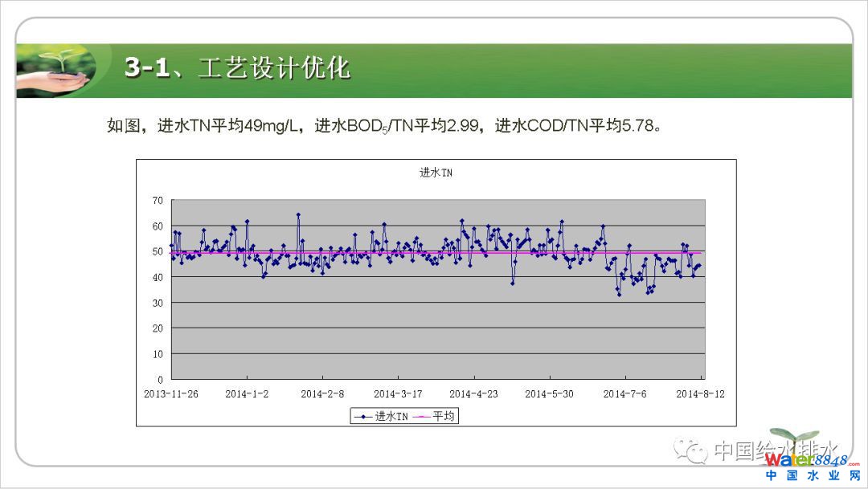Screen dimensions: 868x489
Task: Click the chart title 进水TN
Action: click(x=436, y=172)
